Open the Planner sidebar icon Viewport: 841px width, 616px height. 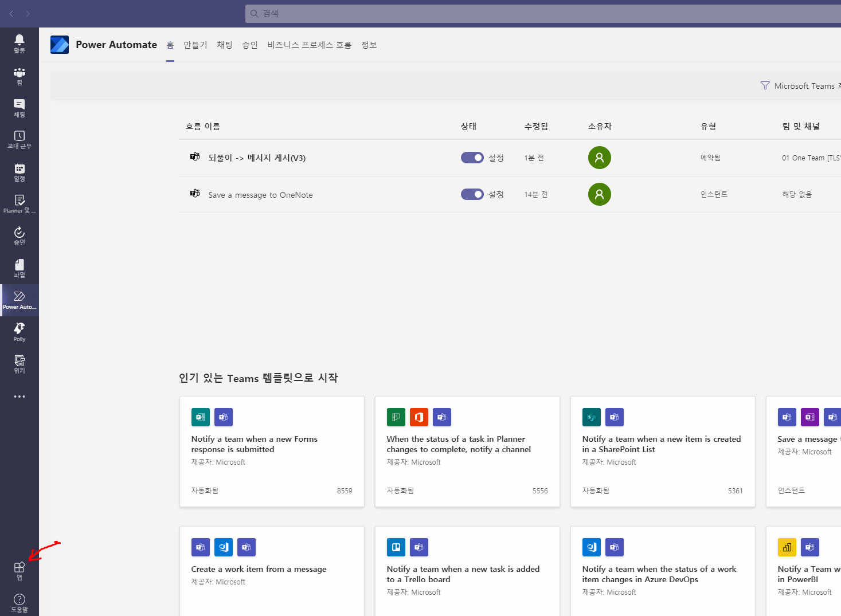click(x=19, y=204)
